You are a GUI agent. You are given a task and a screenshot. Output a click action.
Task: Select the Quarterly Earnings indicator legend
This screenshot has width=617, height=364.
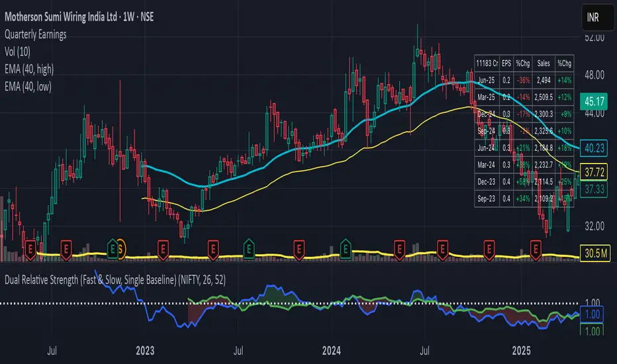[35, 34]
